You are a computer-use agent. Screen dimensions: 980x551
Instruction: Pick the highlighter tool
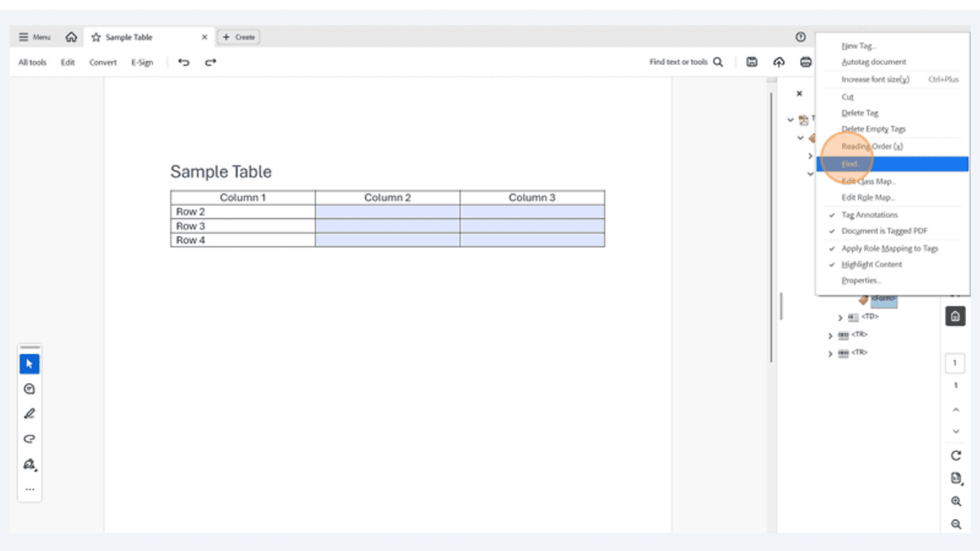point(29,438)
